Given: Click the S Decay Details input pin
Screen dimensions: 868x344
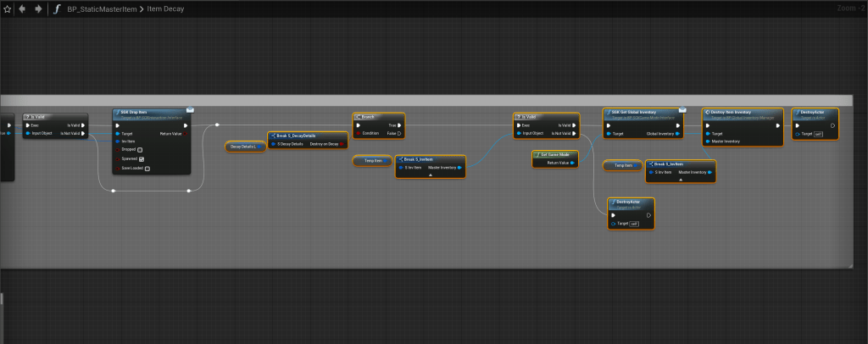Looking at the screenshot, I should pos(273,144).
